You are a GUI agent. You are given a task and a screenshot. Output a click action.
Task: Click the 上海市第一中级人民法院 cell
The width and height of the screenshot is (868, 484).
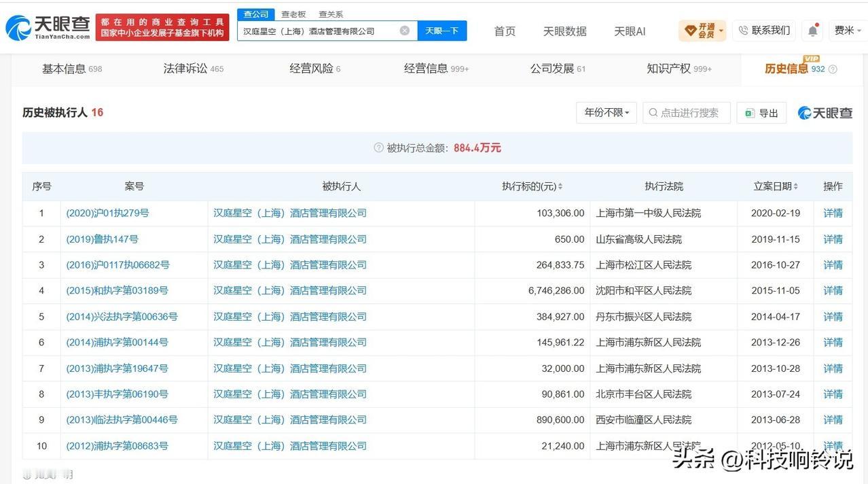tap(648, 213)
